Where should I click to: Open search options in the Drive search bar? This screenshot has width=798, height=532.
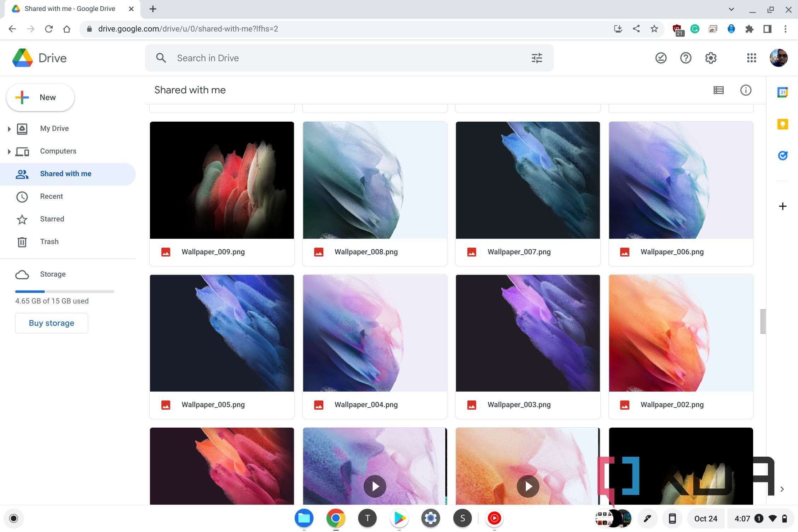tap(537, 58)
